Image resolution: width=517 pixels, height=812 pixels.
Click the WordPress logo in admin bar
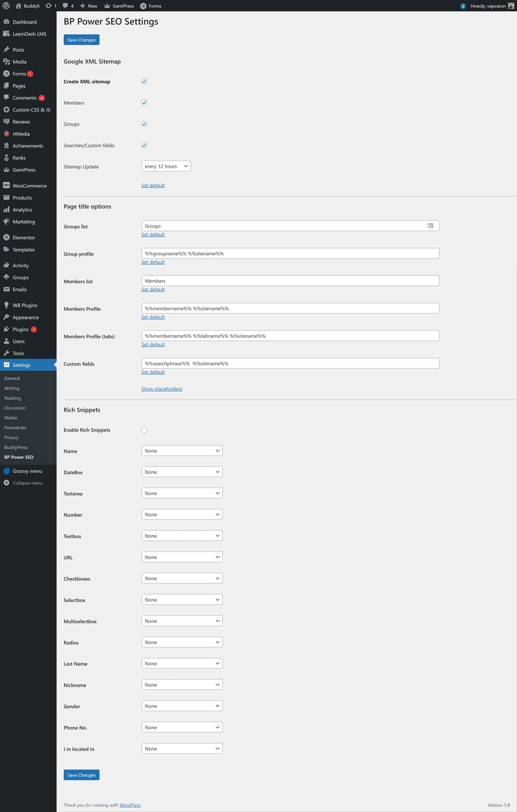(x=6, y=6)
